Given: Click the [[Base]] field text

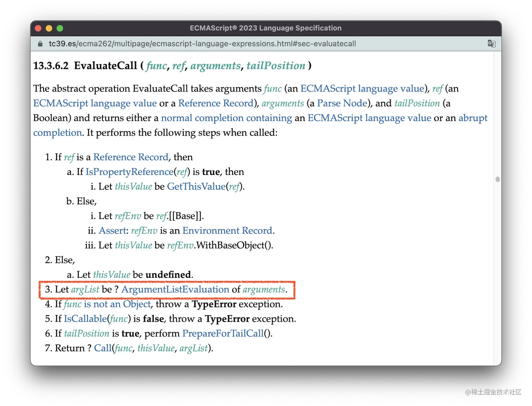Looking at the screenshot, I should point(185,216).
